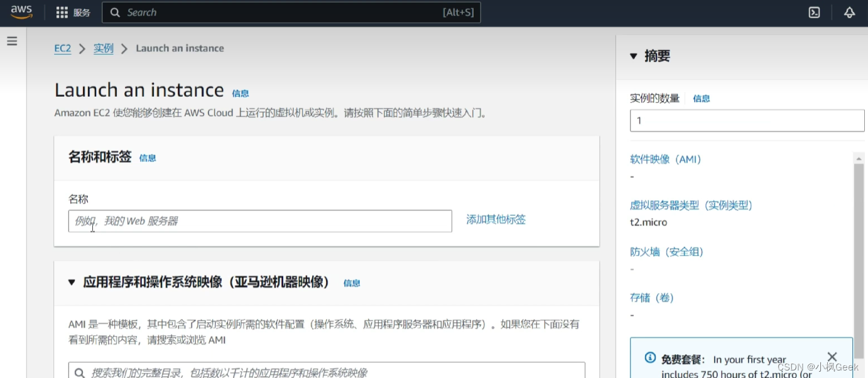
Task: Open the 软件映像（AMI）link in the summary
Action: coord(665,159)
